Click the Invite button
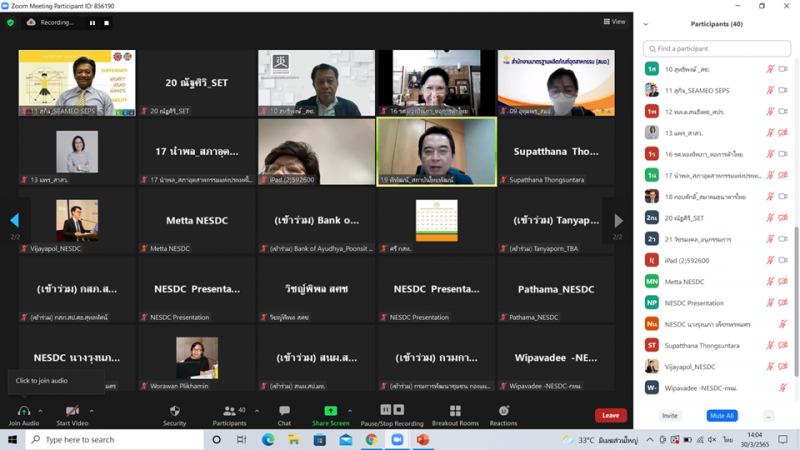This screenshot has width=800, height=450. click(669, 416)
